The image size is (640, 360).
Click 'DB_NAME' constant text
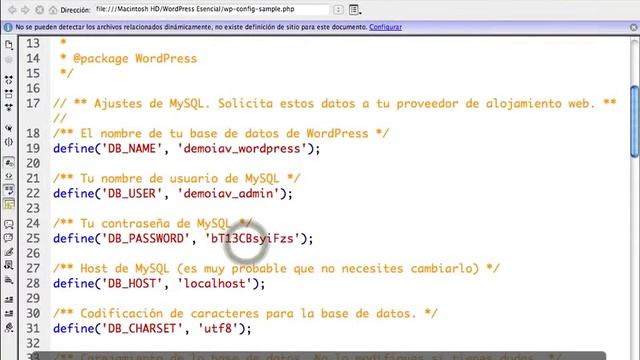132,149
